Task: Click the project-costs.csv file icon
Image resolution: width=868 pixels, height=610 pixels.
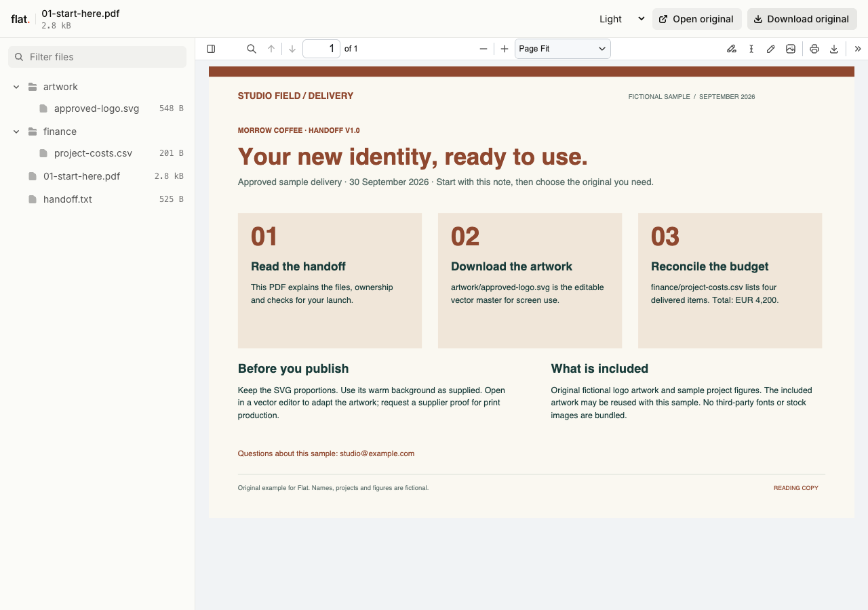Action: (x=43, y=153)
